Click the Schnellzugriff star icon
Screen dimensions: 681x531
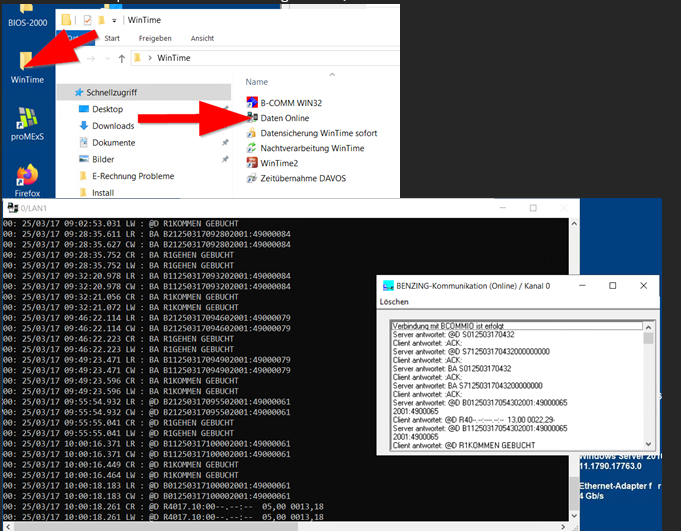[x=79, y=92]
